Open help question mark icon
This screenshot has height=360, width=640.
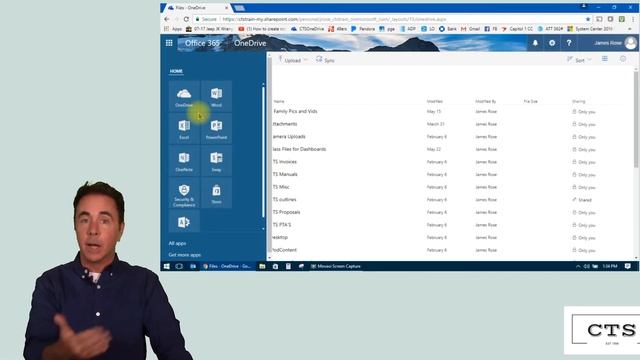click(x=569, y=43)
